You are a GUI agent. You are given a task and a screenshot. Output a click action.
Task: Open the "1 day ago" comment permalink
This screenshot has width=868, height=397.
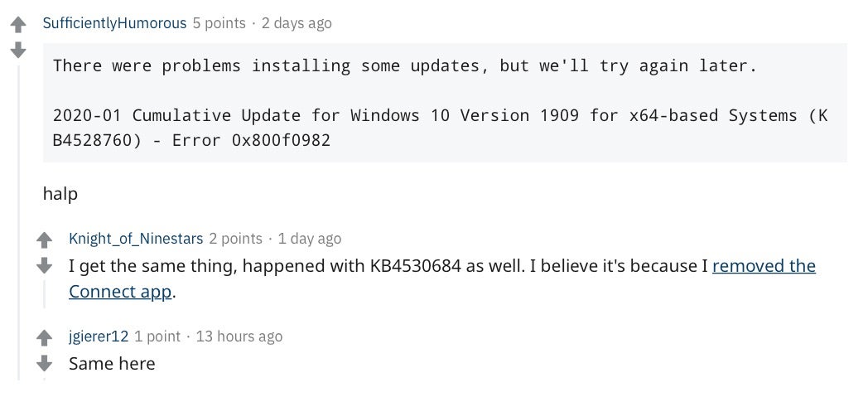(x=309, y=239)
